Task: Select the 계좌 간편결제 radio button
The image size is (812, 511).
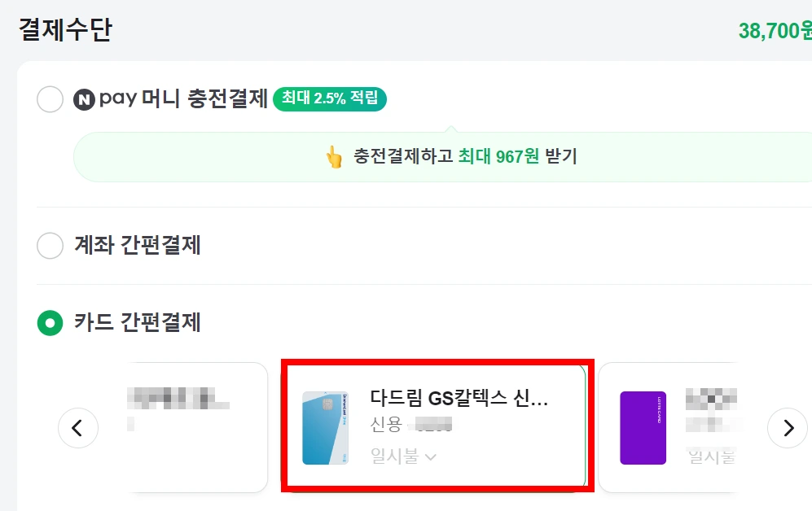Action: pyautogui.click(x=50, y=244)
